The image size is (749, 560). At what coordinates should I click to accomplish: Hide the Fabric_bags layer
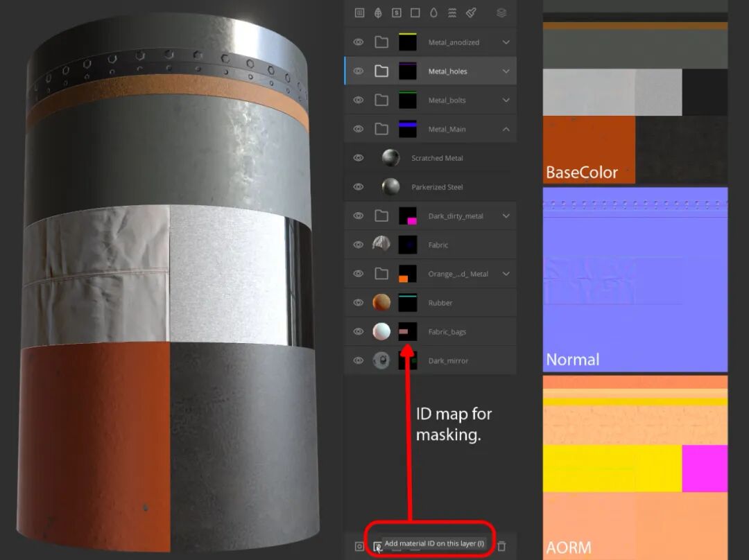point(359,331)
